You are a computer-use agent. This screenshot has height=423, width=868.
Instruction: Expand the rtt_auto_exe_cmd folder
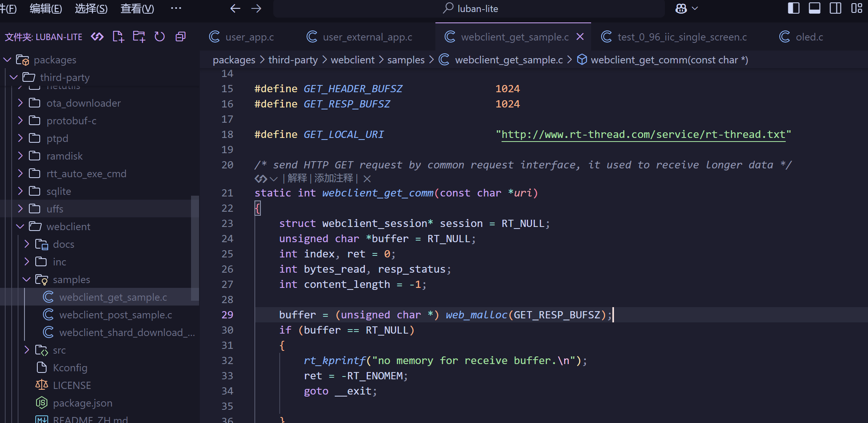click(20, 174)
